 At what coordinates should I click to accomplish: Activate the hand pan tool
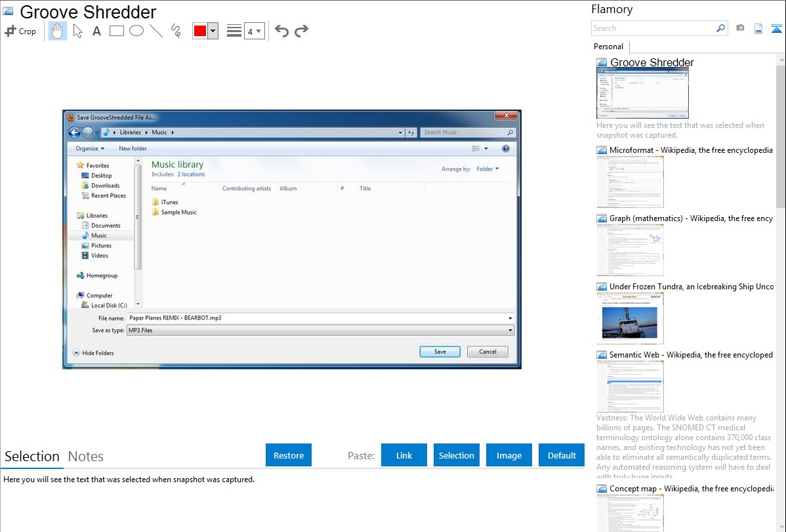click(x=58, y=31)
